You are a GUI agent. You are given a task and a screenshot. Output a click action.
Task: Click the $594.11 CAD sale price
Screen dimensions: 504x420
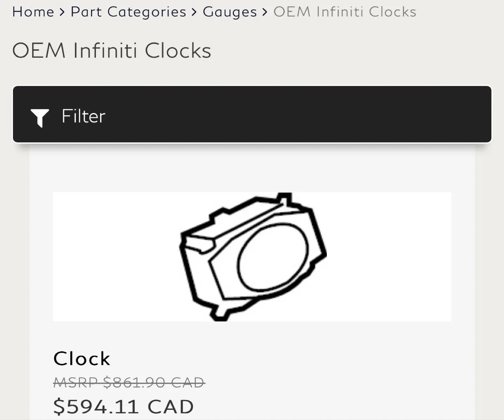coord(124,406)
